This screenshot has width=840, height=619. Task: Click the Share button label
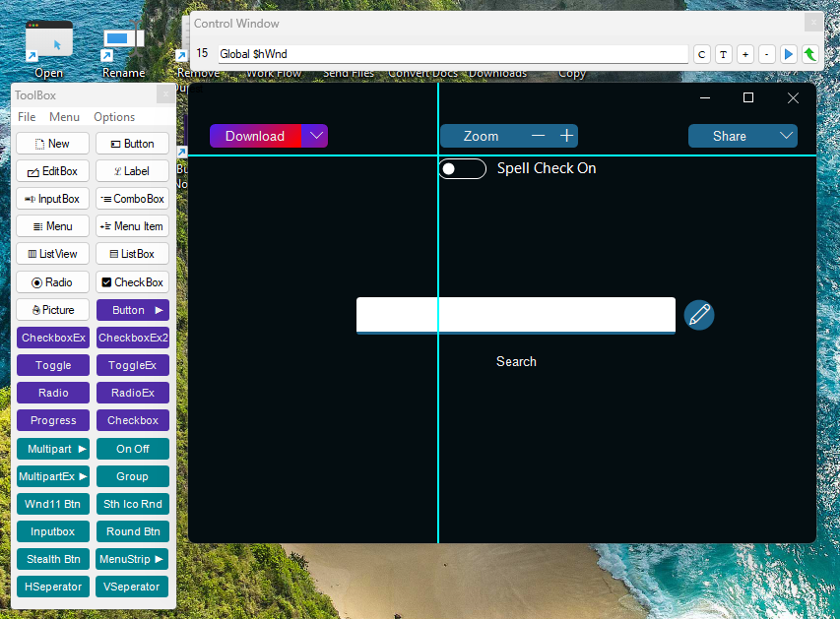pyautogui.click(x=729, y=136)
